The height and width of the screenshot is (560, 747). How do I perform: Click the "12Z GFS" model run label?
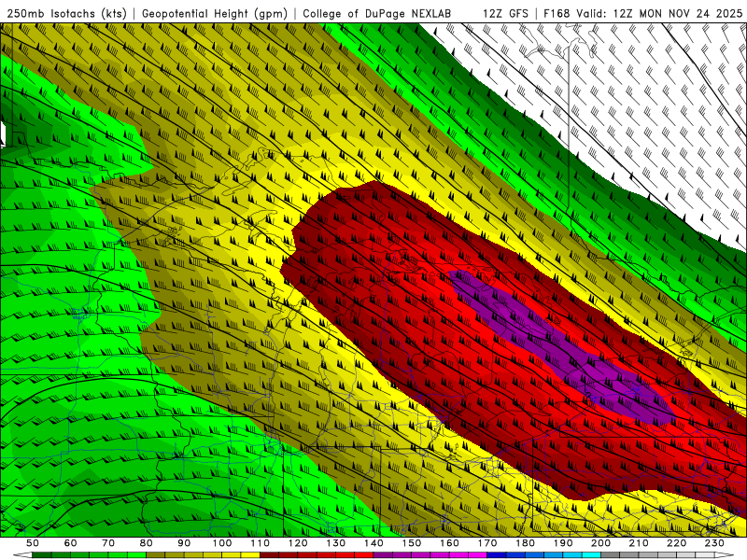[505, 13]
